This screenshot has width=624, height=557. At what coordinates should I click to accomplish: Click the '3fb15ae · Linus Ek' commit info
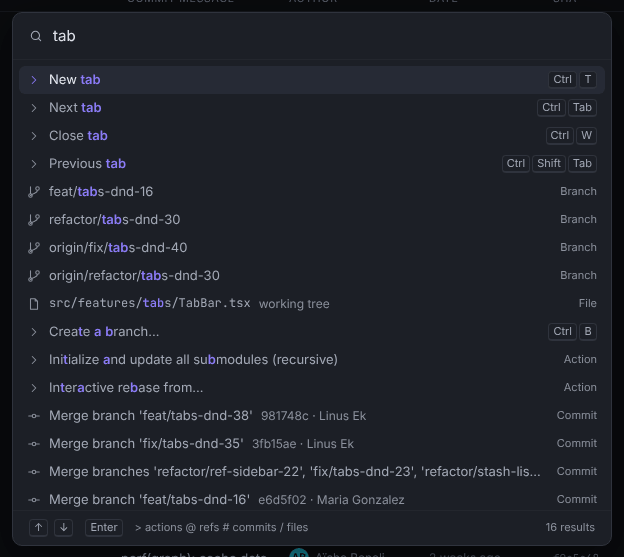tap(303, 444)
